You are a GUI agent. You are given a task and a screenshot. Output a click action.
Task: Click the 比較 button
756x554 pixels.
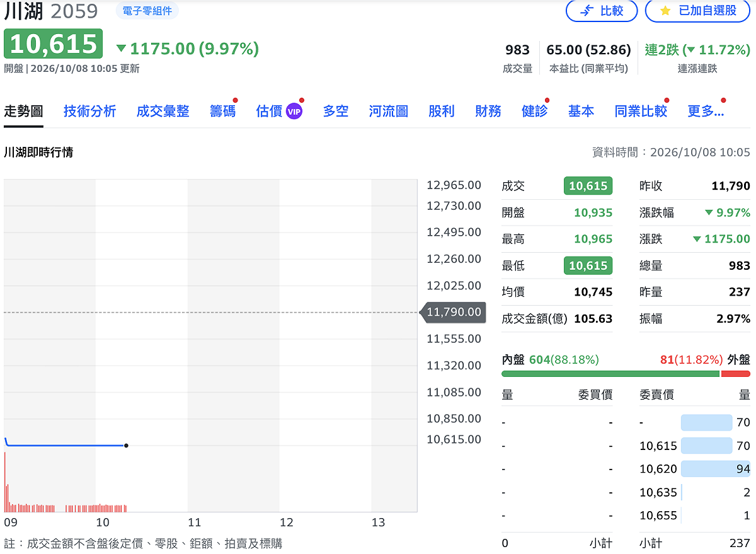point(602,11)
